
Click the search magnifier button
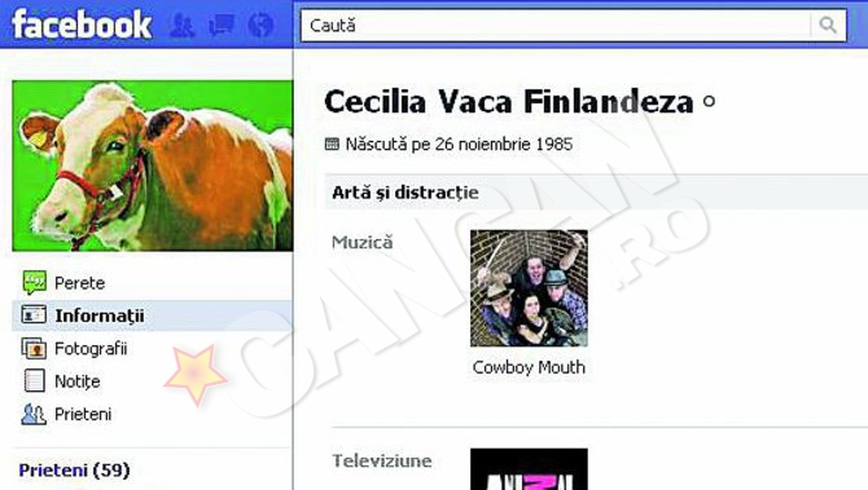click(x=828, y=25)
